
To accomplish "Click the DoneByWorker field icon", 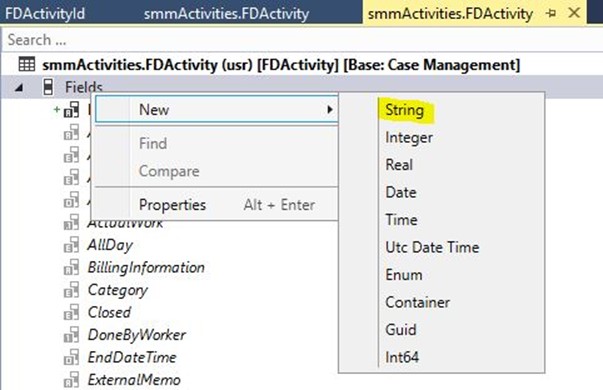I will (72, 335).
